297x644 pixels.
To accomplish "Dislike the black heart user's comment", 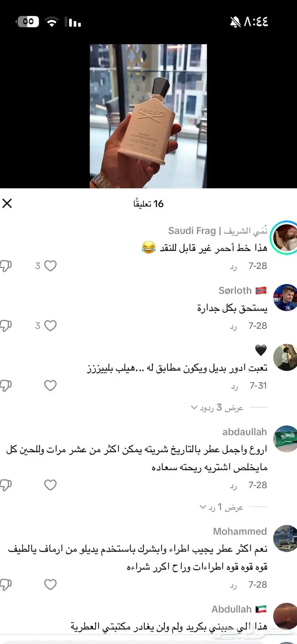I will [5, 386].
